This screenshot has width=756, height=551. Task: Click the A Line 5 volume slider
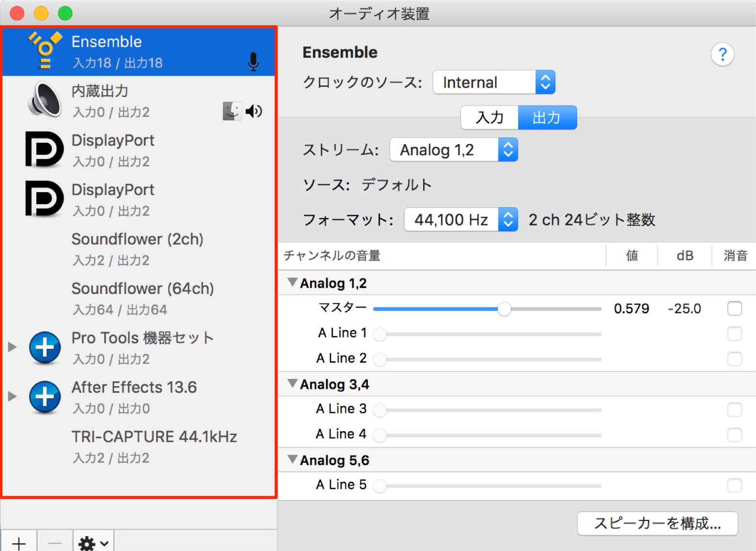487,486
